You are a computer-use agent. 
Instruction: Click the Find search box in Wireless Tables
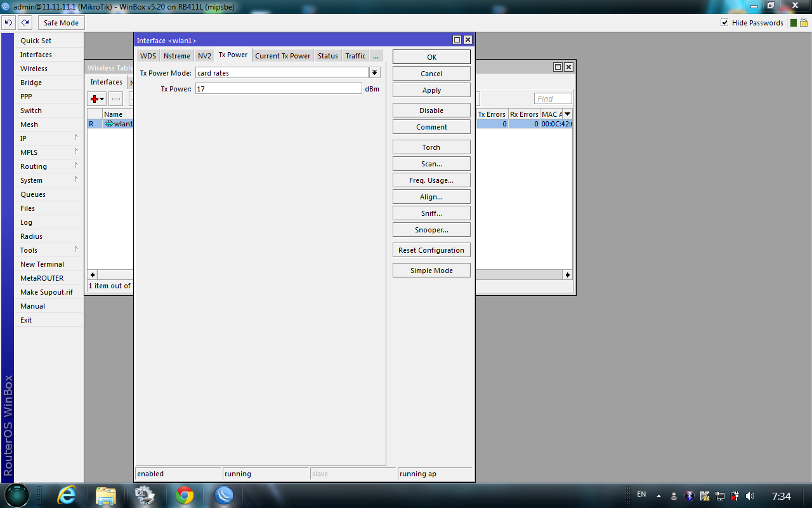553,98
